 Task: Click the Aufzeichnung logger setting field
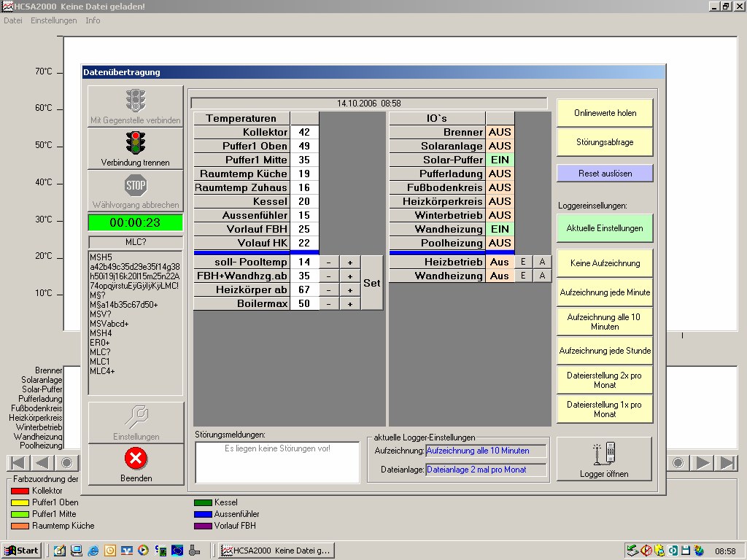(486, 451)
